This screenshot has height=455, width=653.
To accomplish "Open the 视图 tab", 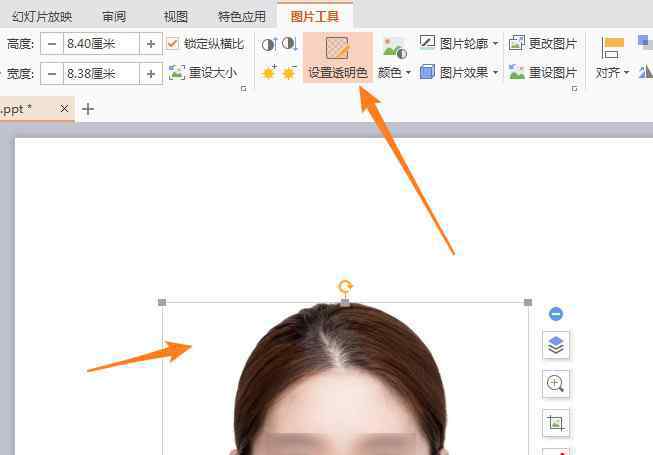I will tap(175, 17).
